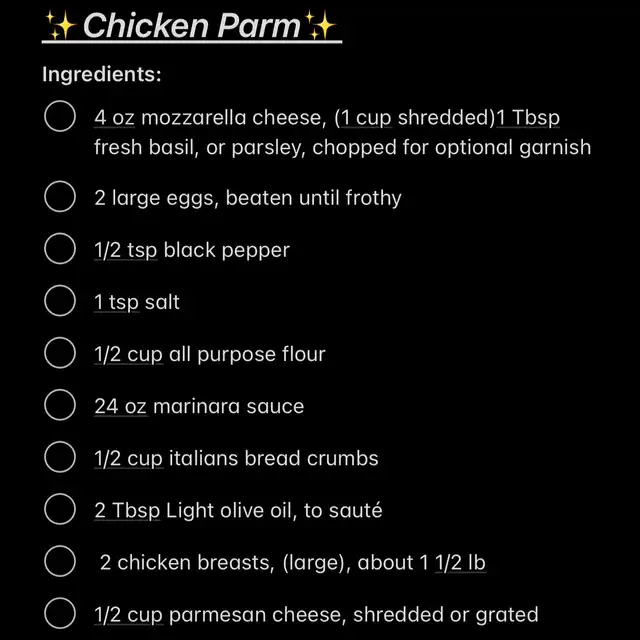Image resolution: width=640 pixels, height=640 pixels.
Task: Check off the marinara sauce item
Action: [60, 406]
